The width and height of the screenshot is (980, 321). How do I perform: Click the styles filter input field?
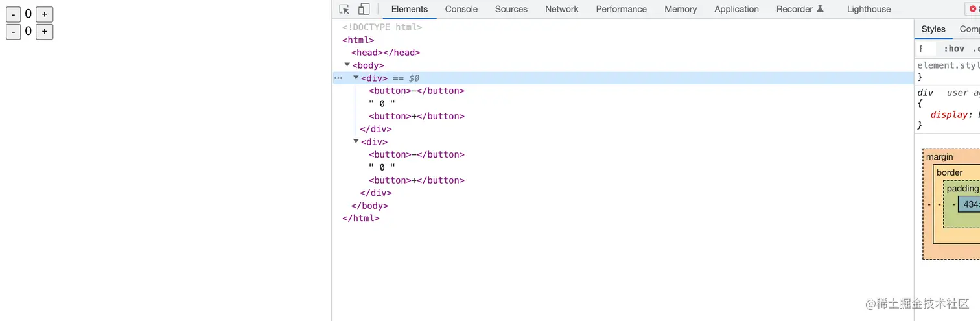(927, 49)
